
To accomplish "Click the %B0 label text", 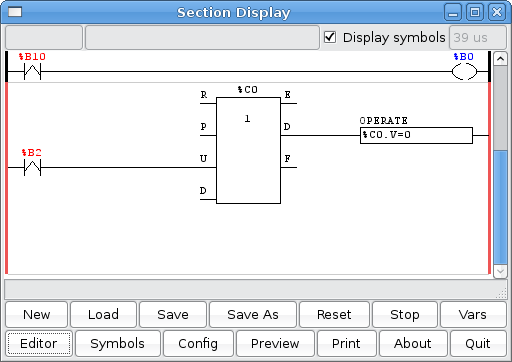I will pos(464,57).
